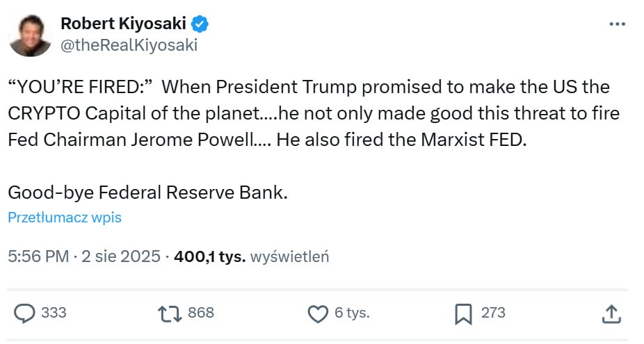View the 400,1 tys. wyświetleń analytics
The image size is (644, 344).
click(251, 256)
